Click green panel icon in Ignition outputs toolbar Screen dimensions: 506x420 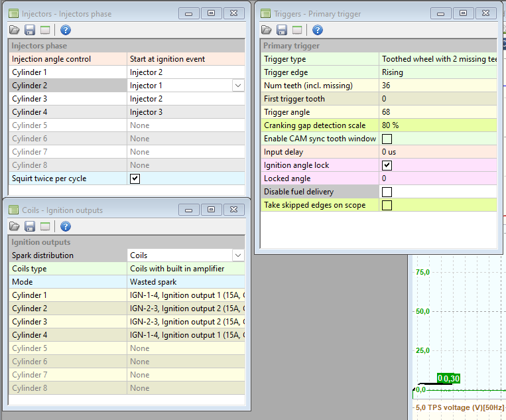[x=45, y=226]
